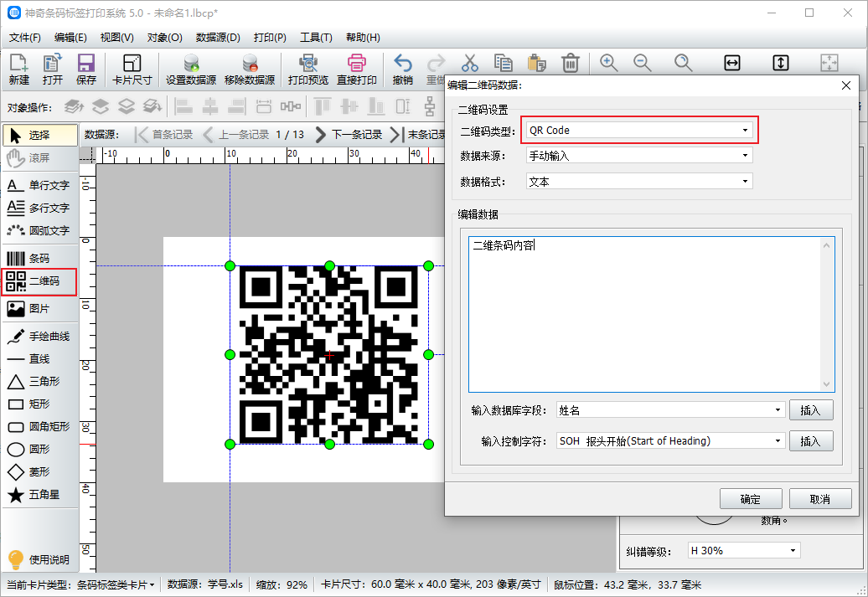Image resolution: width=868 pixels, height=597 pixels.
Task: Click the paste clipboard icon
Action: pos(536,63)
